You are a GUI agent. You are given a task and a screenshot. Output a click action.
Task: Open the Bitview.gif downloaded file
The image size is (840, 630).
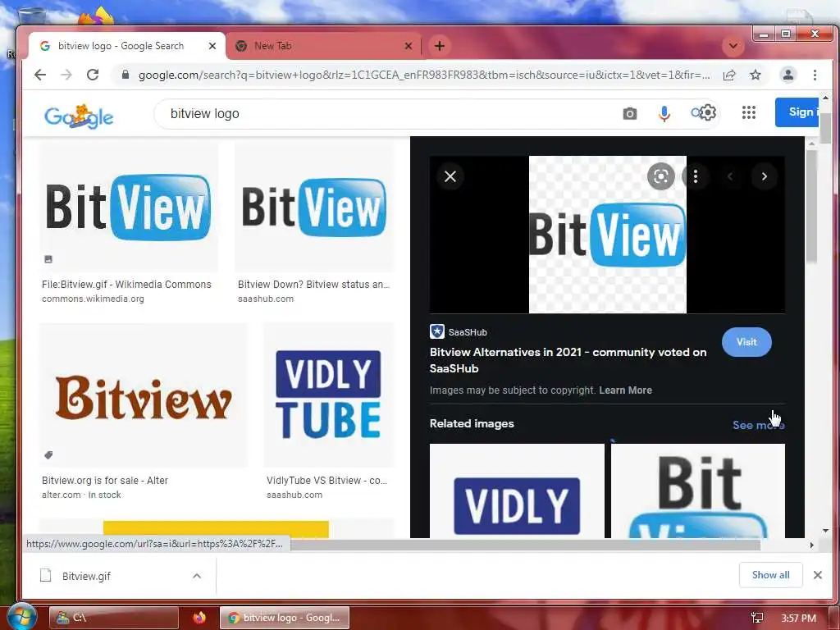(86, 577)
